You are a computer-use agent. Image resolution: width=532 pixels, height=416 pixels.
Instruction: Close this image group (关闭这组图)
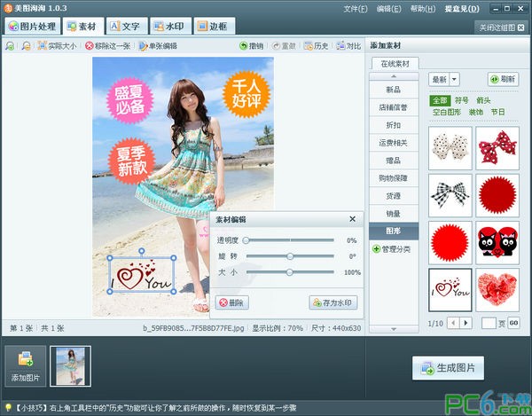(501, 27)
